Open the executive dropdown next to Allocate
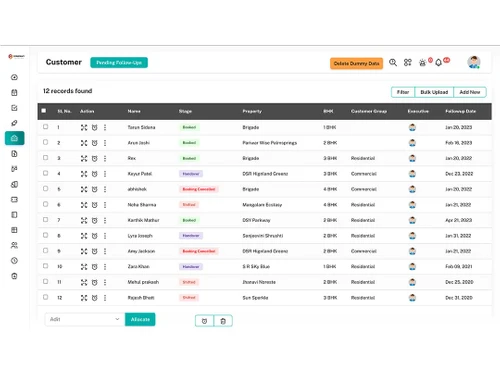 click(85, 319)
